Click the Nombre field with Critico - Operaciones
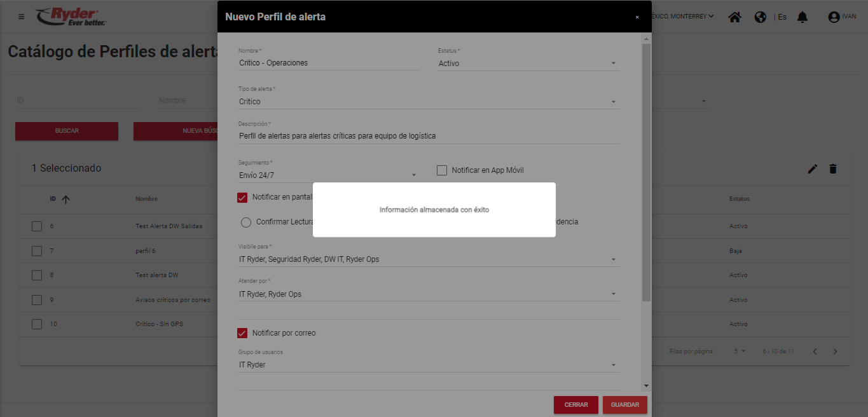This screenshot has height=417, width=868. (x=328, y=63)
